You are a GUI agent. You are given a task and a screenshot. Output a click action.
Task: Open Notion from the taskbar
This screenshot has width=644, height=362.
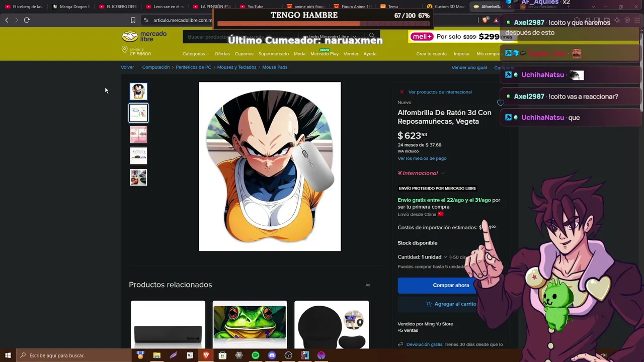190,355
